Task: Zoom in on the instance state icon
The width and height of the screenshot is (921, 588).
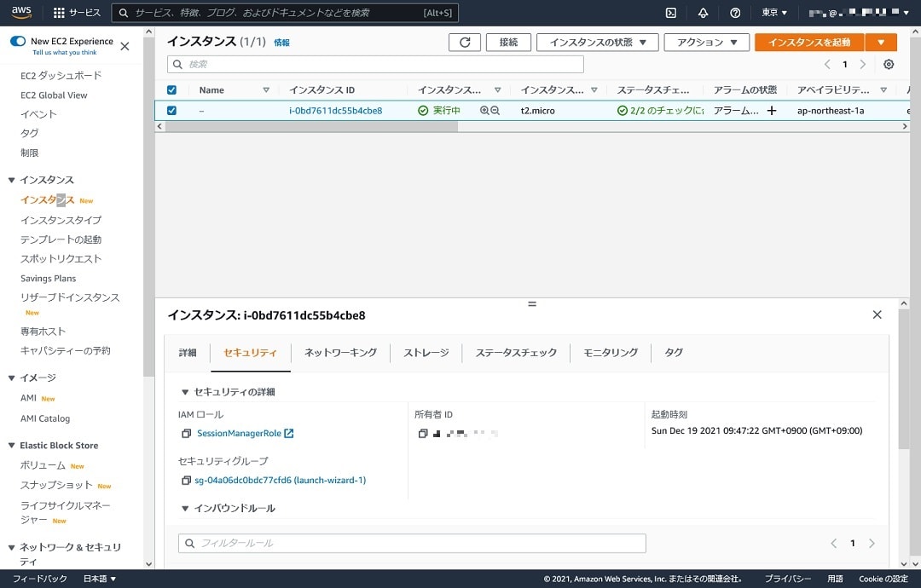Action: point(484,110)
